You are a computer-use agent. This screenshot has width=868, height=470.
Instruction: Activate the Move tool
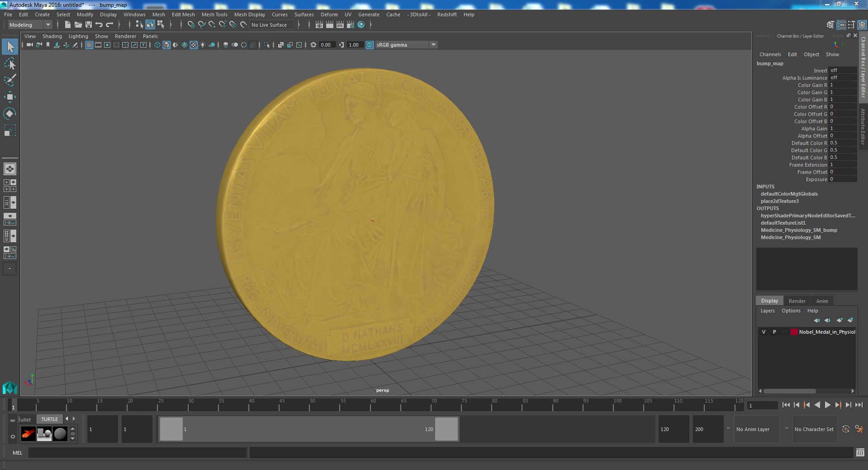(x=10, y=97)
